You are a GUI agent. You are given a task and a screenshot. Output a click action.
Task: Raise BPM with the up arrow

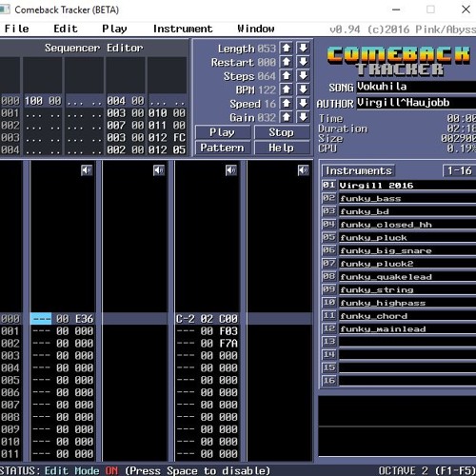coord(287,89)
